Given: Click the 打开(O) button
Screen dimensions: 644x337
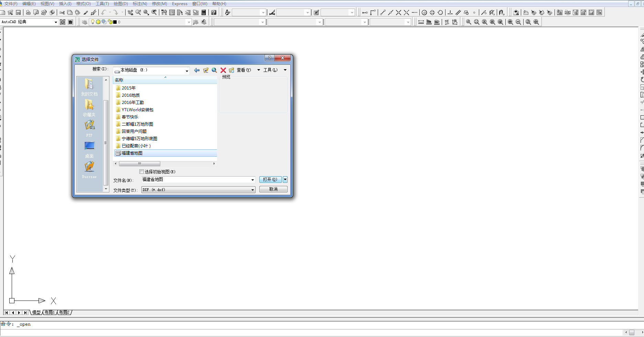Looking at the screenshot, I should [270, 179].
